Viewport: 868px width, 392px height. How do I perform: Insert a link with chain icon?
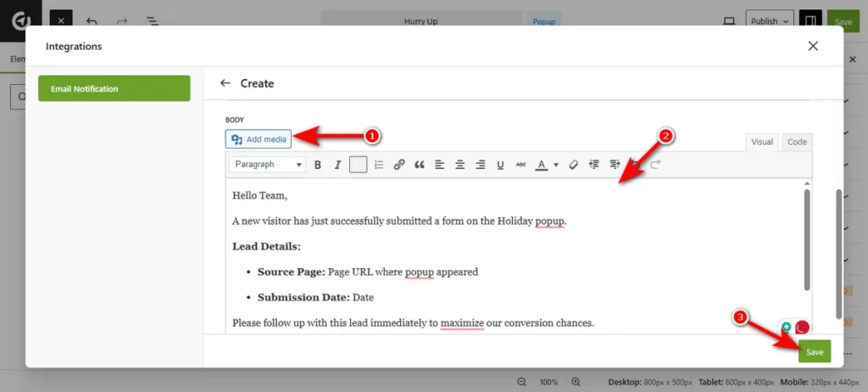399,165
